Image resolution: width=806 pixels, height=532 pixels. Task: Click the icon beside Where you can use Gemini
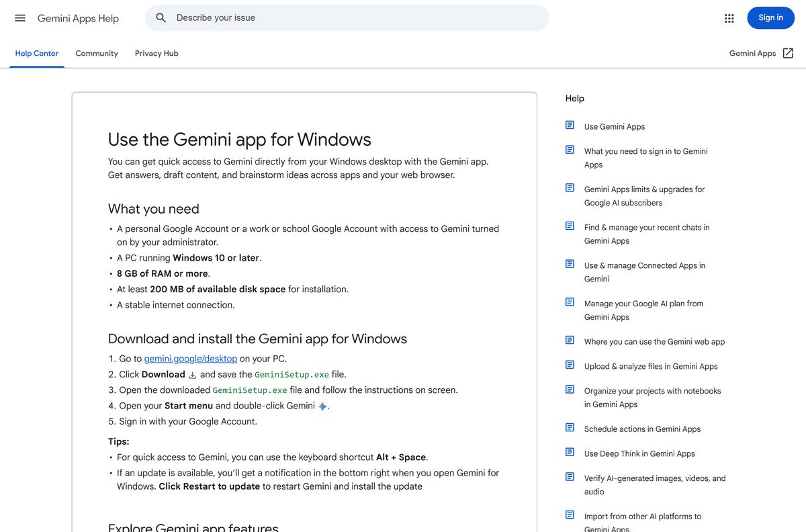[570, 341]
